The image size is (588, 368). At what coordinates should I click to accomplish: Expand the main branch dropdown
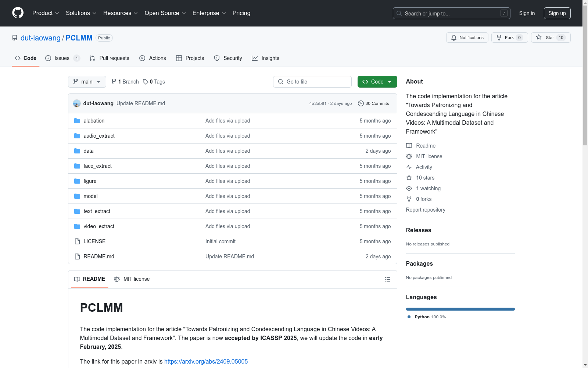pyautogui.click(x=87, y=82)
